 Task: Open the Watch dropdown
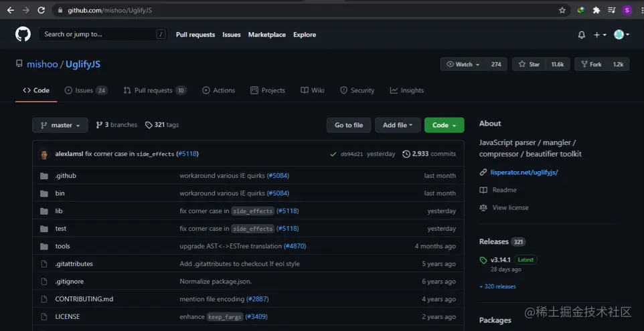coord(463,64)
